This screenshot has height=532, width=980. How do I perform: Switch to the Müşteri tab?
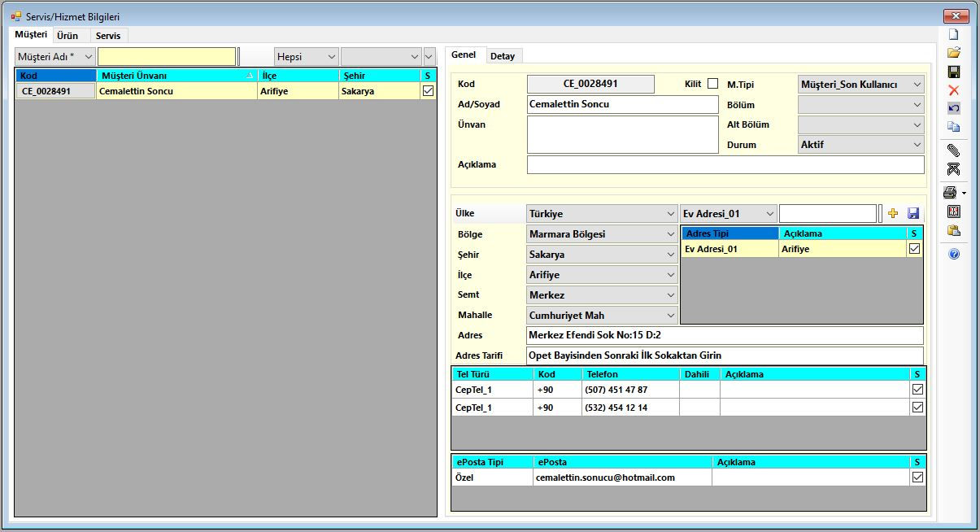coord(31,35)
